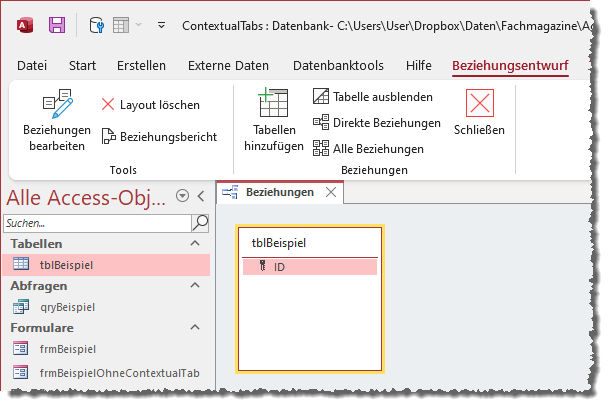
Task: Select the ID field in tblBeispiel
Action: pyautogui.click(x=310, y=267)
